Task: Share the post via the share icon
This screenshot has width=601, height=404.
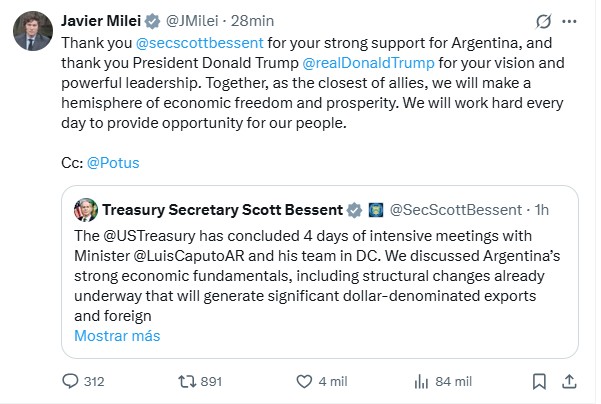Action: (x=569, y=380)
